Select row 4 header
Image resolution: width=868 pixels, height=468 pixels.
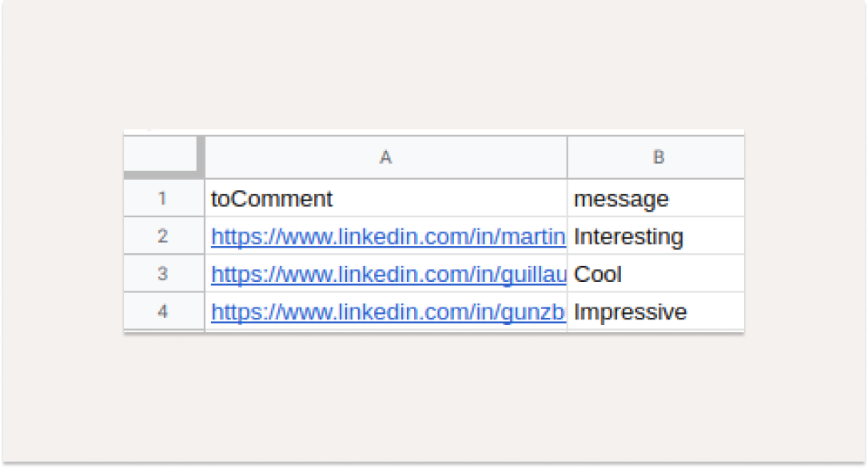tap(163, 311)
